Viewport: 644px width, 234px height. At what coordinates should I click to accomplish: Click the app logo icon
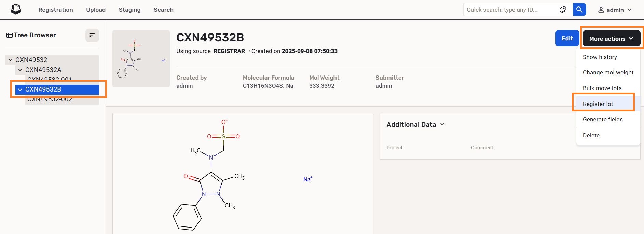click(x=16, y=10)
